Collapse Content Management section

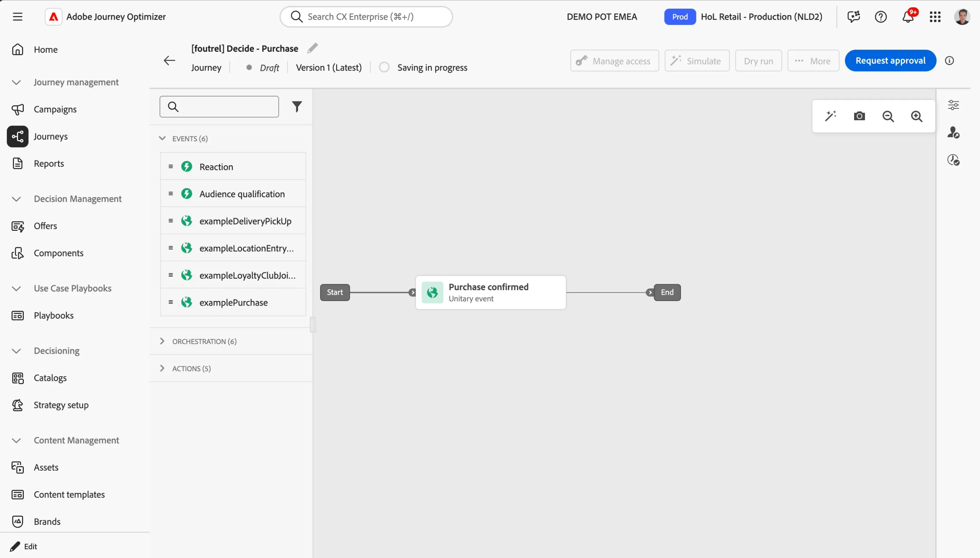[x=16, y=441]
